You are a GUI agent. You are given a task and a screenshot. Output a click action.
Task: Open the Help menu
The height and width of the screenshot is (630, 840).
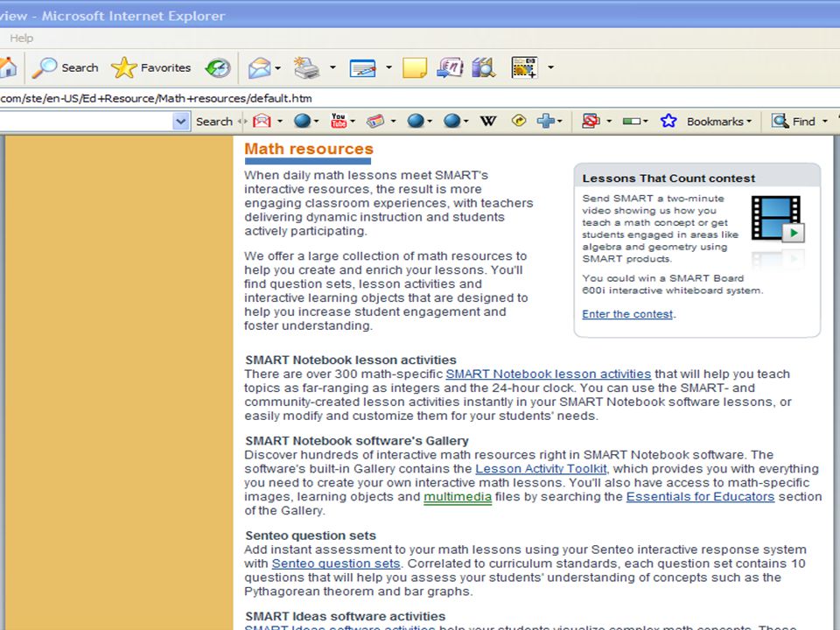coord(21,38)
